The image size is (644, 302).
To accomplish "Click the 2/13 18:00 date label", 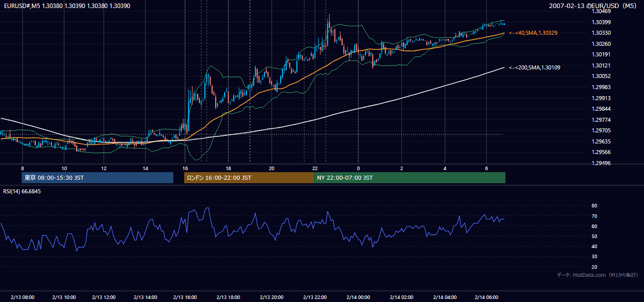I will click(228, 297).
